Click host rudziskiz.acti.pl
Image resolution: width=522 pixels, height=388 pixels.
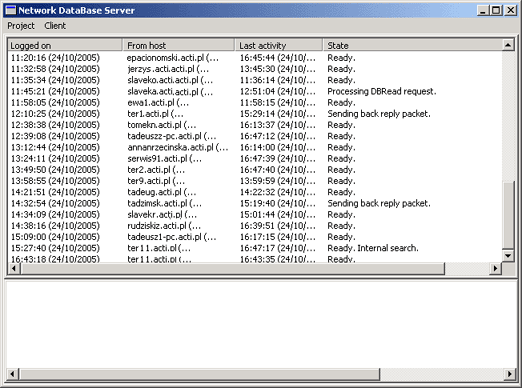coord(164,226)
